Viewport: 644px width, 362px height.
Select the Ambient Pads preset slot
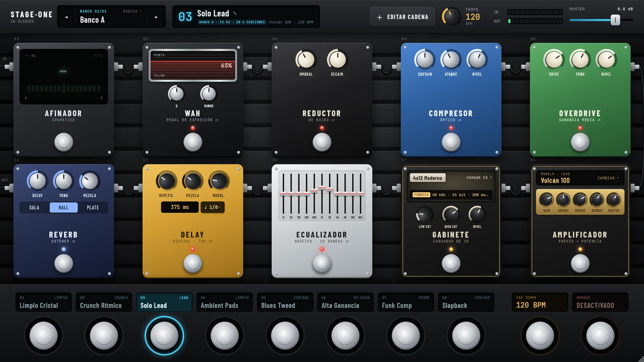click(225, 302)
